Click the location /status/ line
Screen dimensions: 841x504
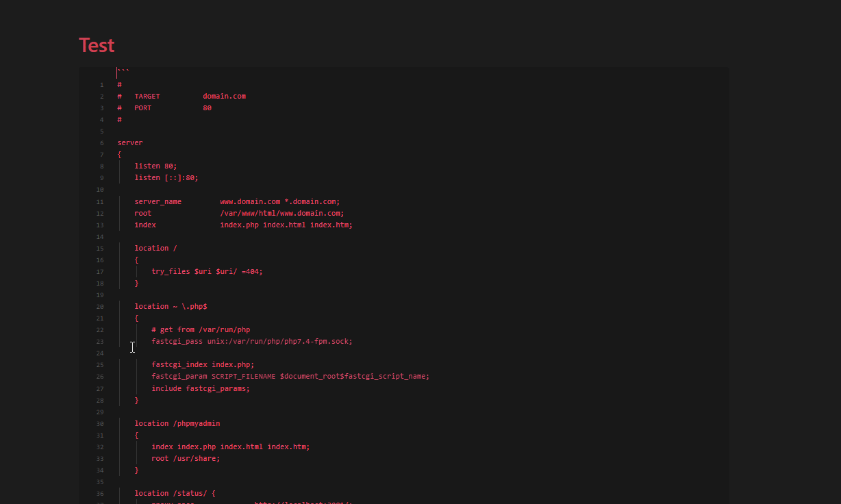(x=172, y=493)
